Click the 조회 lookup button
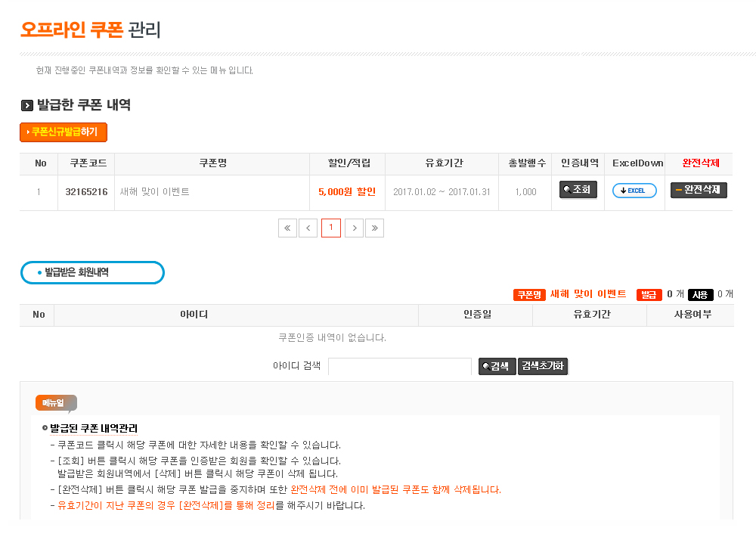756x540 pixels. [578, 191]
